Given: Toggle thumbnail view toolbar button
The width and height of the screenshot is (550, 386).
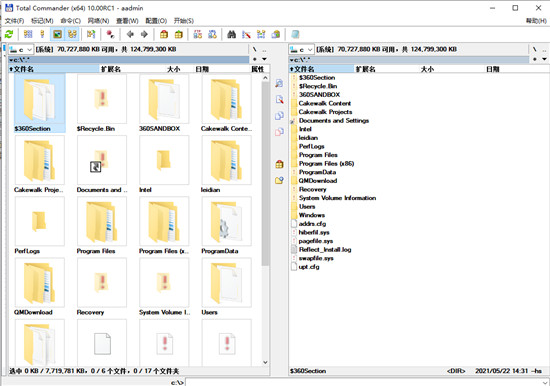Looking at the screenshot, I should pyautogui.click(x=57, y=34).
